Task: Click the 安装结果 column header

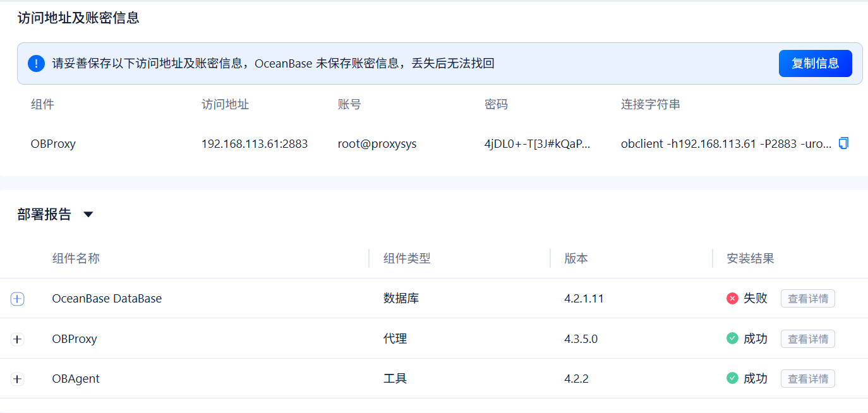Action: (750, 258)
